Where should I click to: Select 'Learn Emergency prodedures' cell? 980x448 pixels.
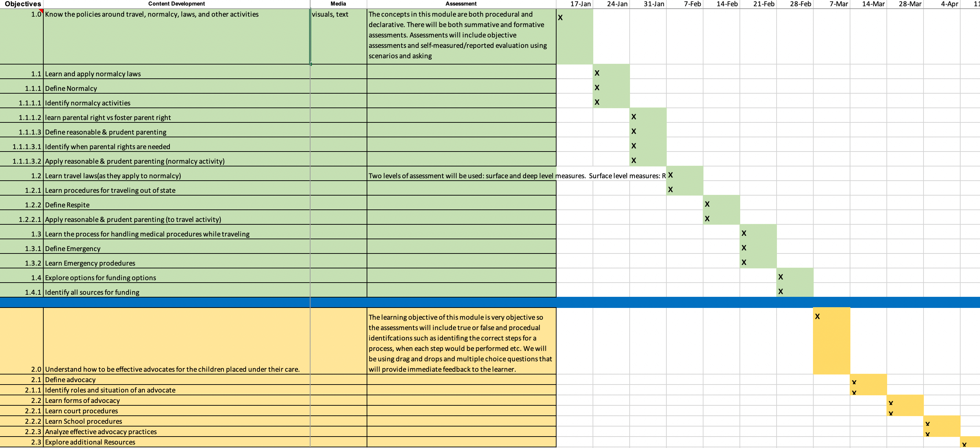coord(176,262)
